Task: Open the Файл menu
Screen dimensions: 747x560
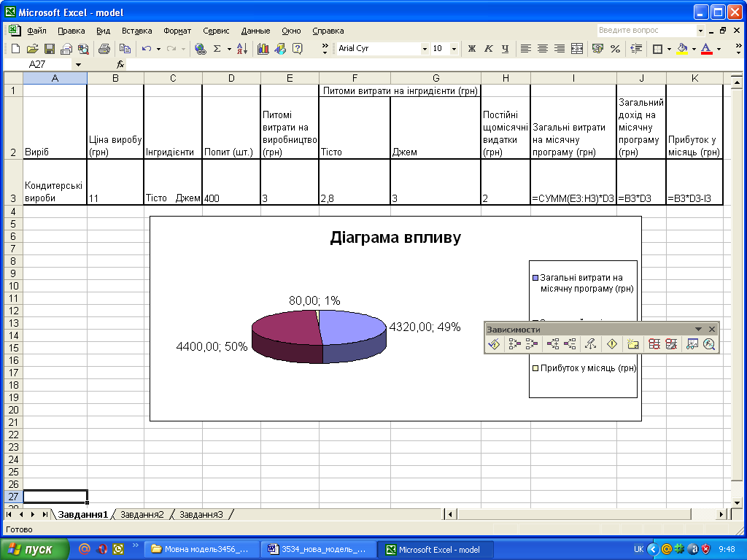Action: (36, 31)
